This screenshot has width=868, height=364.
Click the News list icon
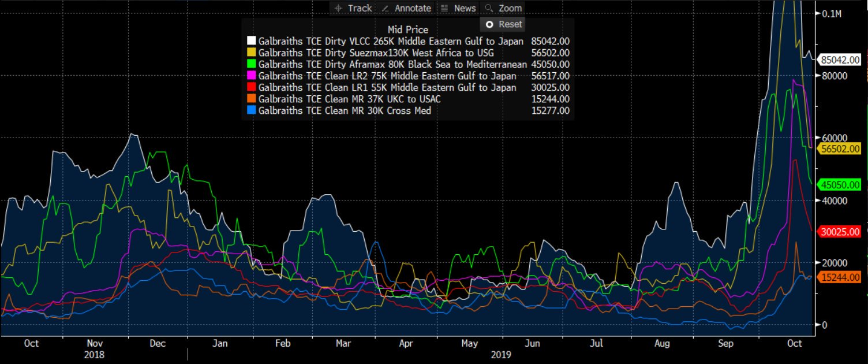tap(444, 8)
